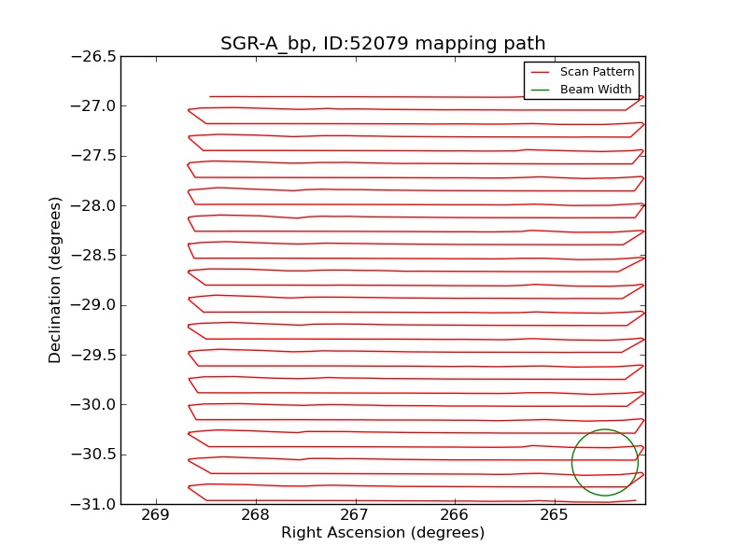The width and height of the screenshot is (747, 560).
Task: Click the x-axis tick label 265
Action: pyautogui.click(x=555, y=516)
